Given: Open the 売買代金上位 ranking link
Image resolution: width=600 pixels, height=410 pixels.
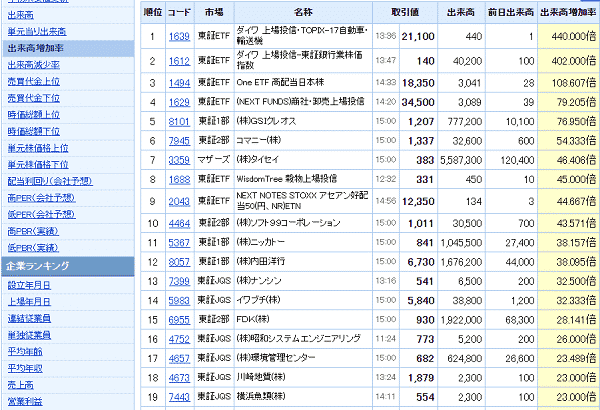Looking at the screenshot, I should point(34,81).
